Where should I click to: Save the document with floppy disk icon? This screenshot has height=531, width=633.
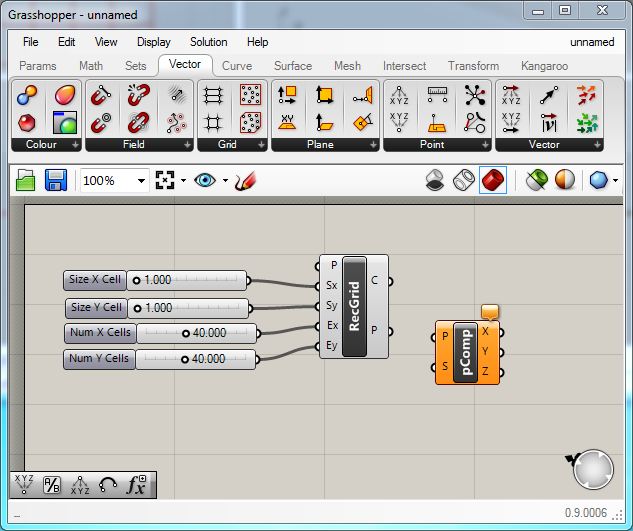(56, 180)
